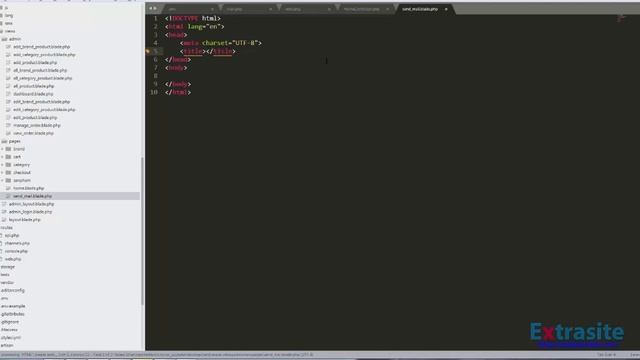Expand the vendor folder

pyautogui.click(x=7, y=282)
